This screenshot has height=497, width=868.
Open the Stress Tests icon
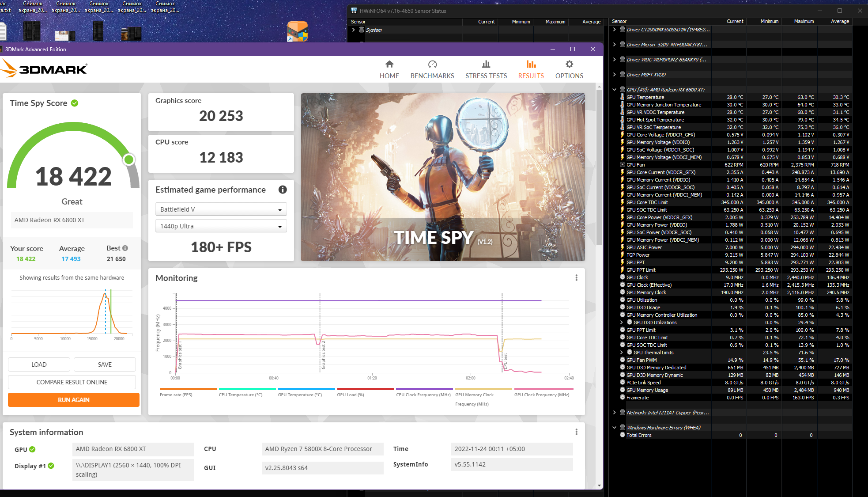tap(486, 64)
